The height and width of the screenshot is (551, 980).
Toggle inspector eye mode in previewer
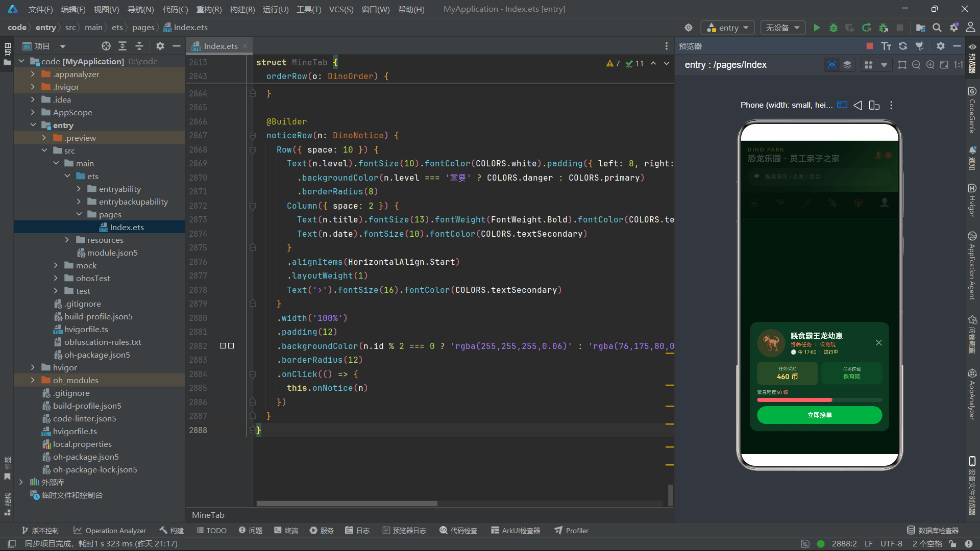832,65
